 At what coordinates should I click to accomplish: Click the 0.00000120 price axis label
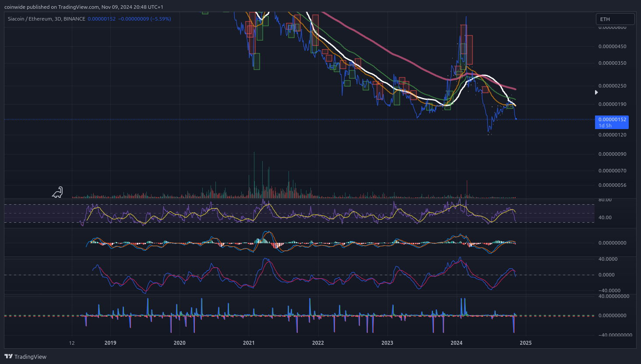tap(612, 135)
